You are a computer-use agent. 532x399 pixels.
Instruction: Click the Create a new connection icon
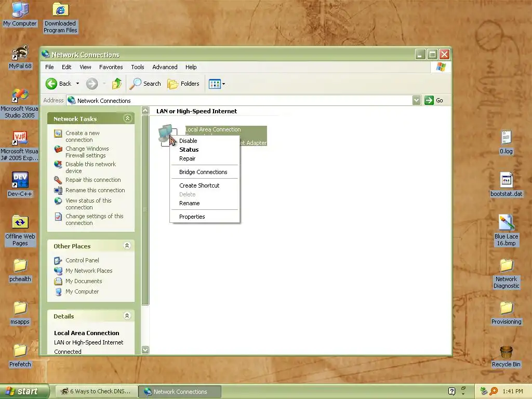[x=58, y=134]
